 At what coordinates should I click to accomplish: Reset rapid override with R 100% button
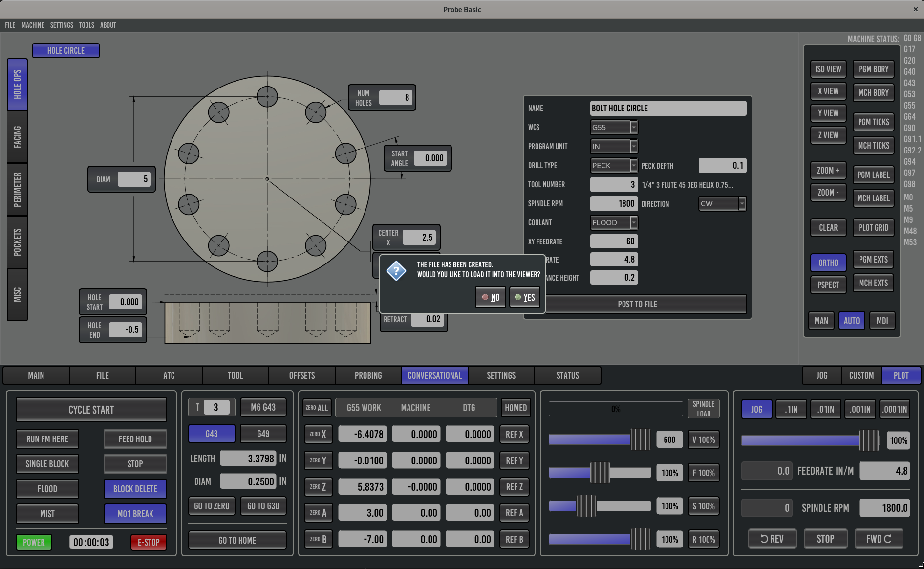tap(704, 539)
